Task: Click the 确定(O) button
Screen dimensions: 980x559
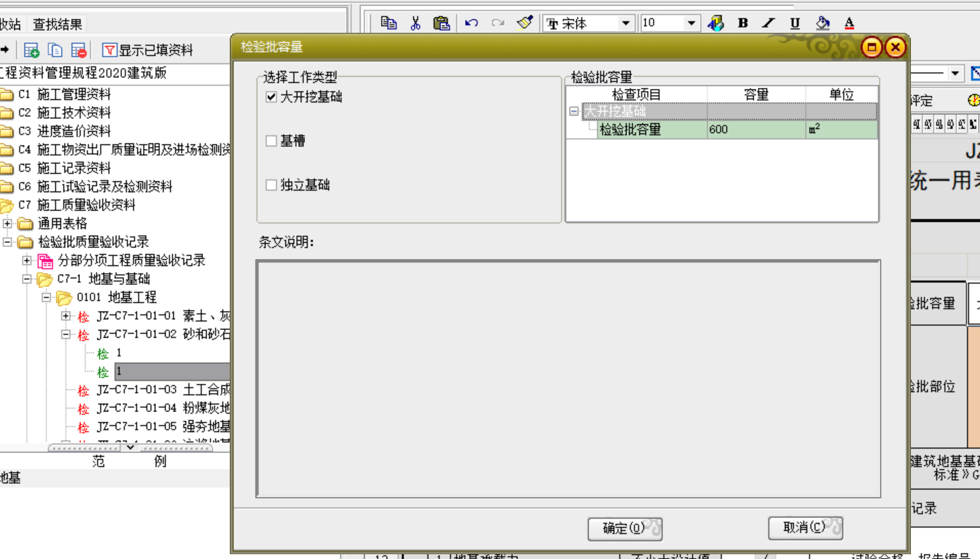Action: [x=624, y=528]
